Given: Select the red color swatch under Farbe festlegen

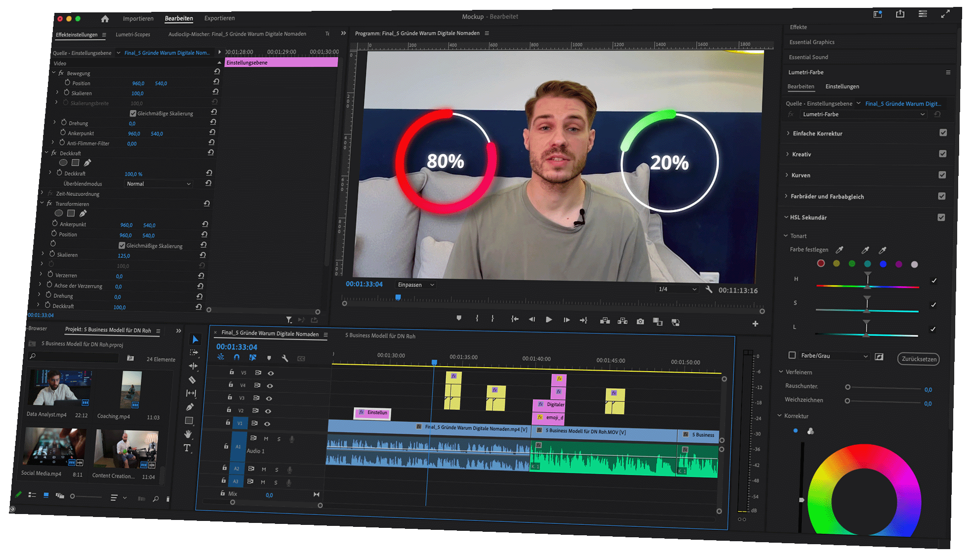Looking at the screenshot, I should (x=821, y=263).
